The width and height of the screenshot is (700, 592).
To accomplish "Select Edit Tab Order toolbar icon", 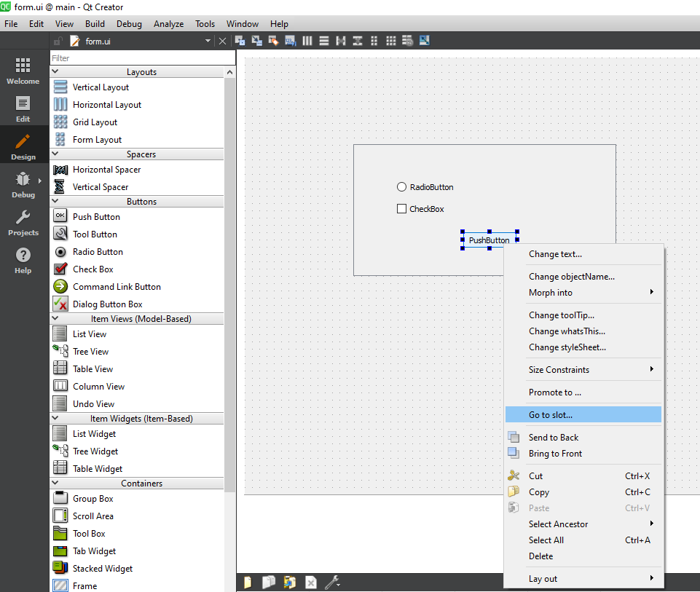I will [x=290, y=41].
